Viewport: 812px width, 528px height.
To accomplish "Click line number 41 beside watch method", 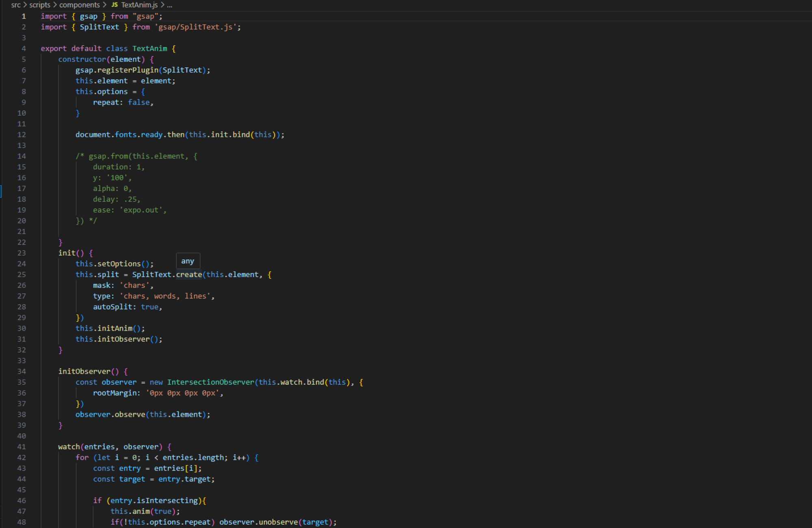I will point(22,447).
